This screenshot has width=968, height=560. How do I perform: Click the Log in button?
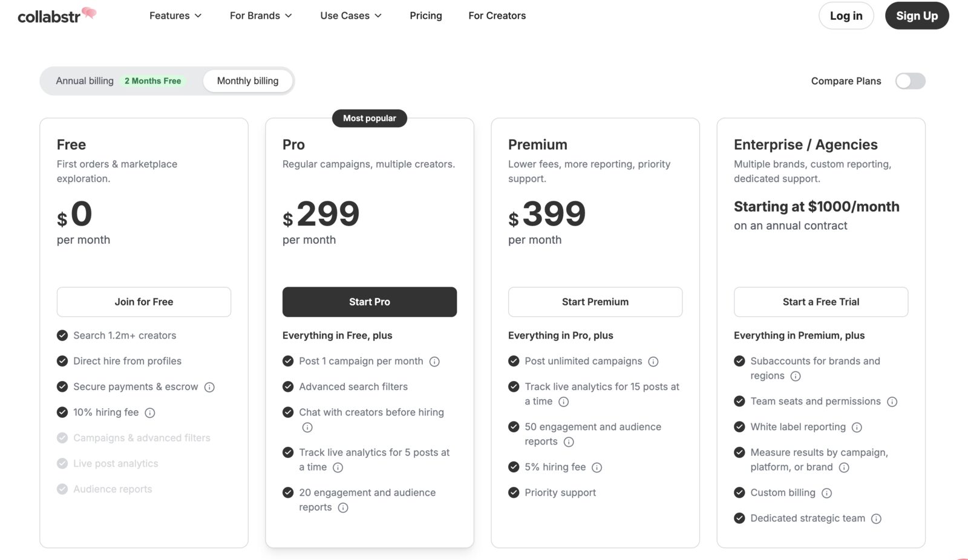(x=846, y=16)
